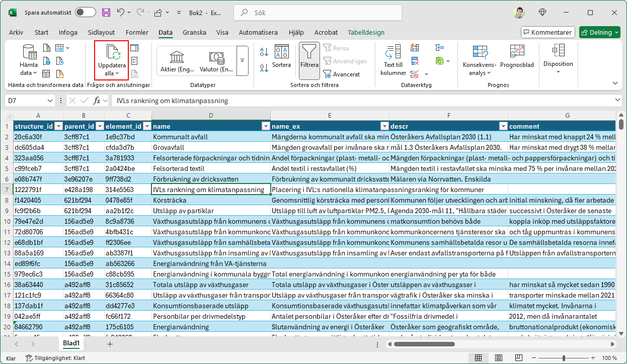Open name_ex column filter dropdown
627x364 pixels.
click(384, 126)
